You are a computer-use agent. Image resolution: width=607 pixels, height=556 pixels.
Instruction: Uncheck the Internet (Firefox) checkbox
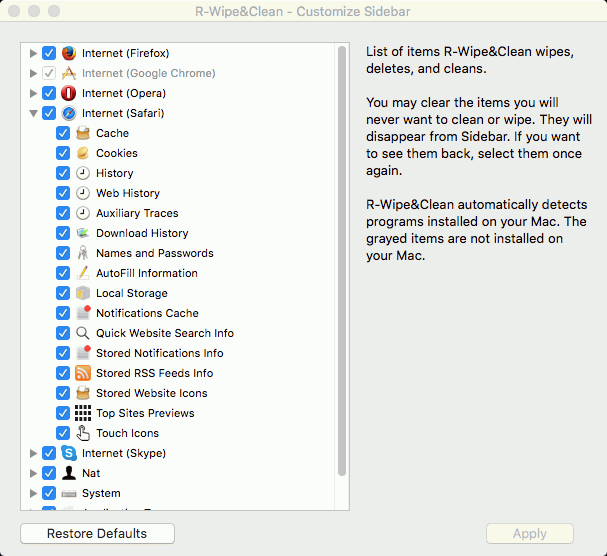[49, 53]
